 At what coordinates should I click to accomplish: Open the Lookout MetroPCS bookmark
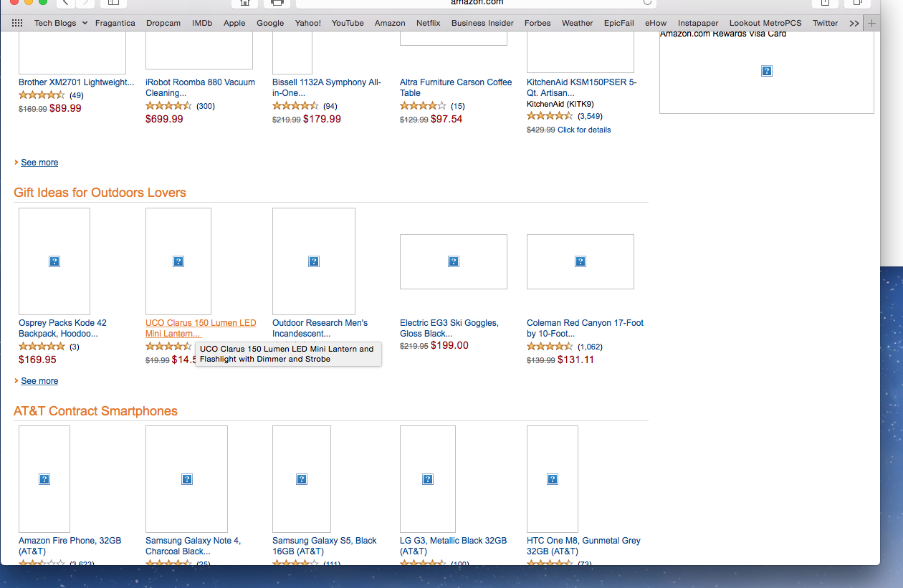[765, 23]
